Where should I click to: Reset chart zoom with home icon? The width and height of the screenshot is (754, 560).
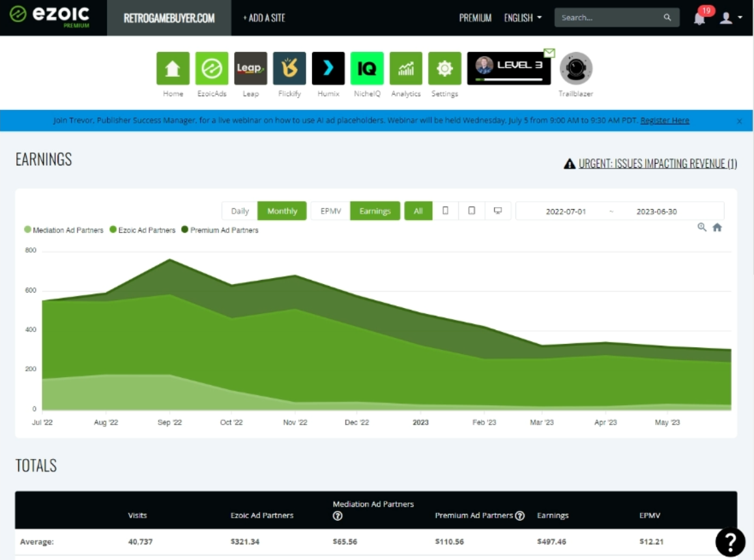pos(717,227)
